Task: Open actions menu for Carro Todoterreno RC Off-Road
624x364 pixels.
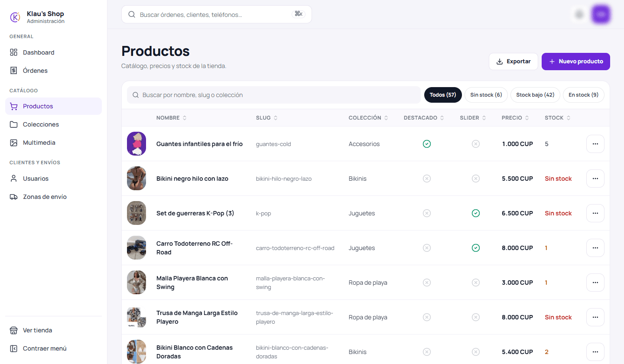Action: click(x=595, y=248)
